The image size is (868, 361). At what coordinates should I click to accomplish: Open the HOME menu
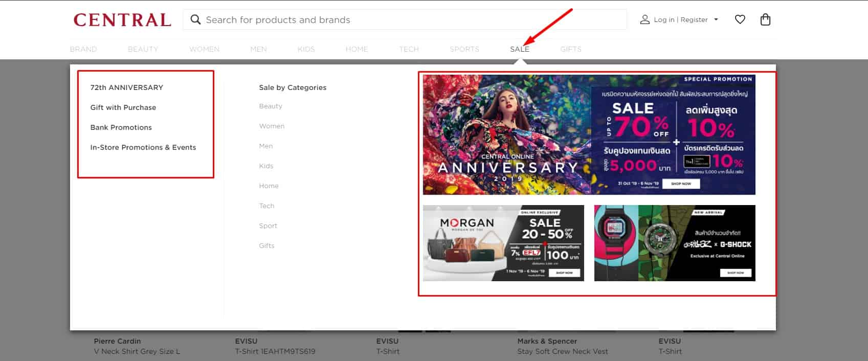coord(357,49)
